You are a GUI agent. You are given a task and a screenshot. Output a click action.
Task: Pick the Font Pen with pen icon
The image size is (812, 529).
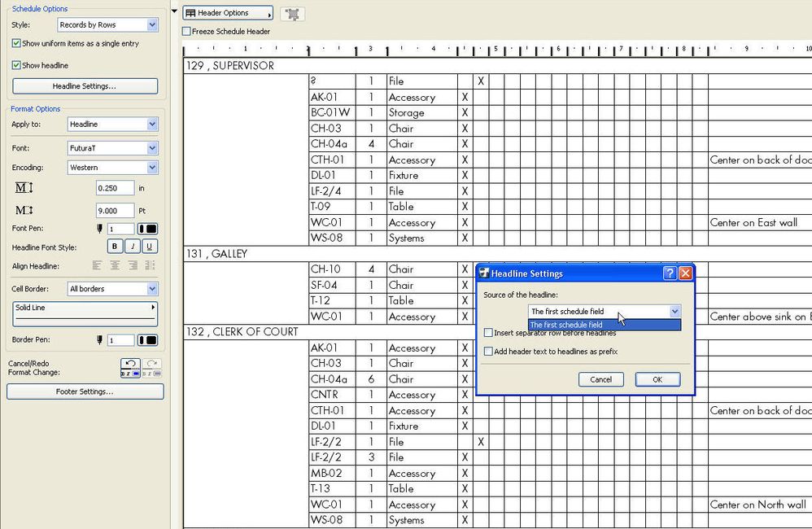tap(98, 229)
